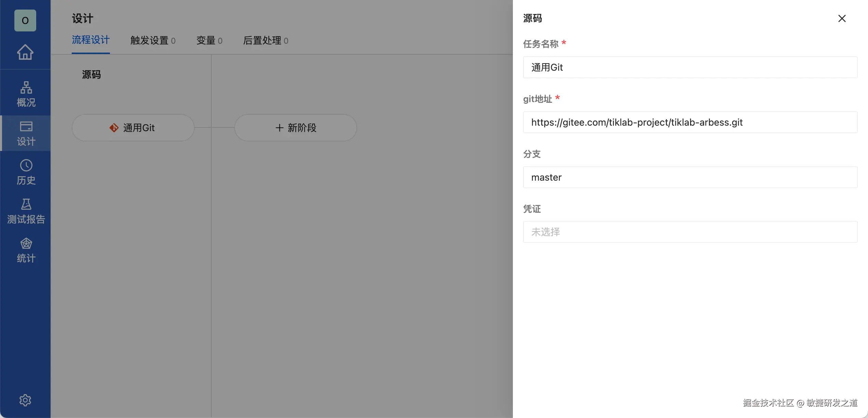Open 测试报告 test reports

[x=26, y=211]
